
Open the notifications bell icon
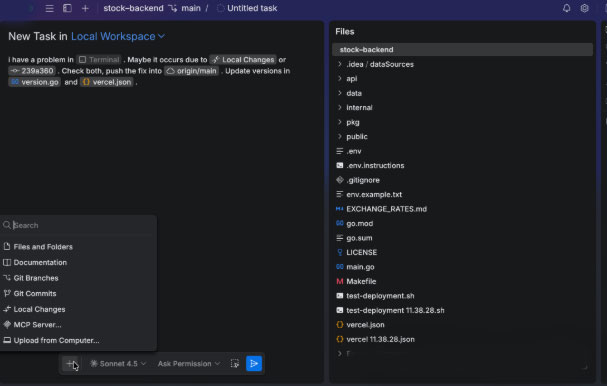click(x=566, y=8)
